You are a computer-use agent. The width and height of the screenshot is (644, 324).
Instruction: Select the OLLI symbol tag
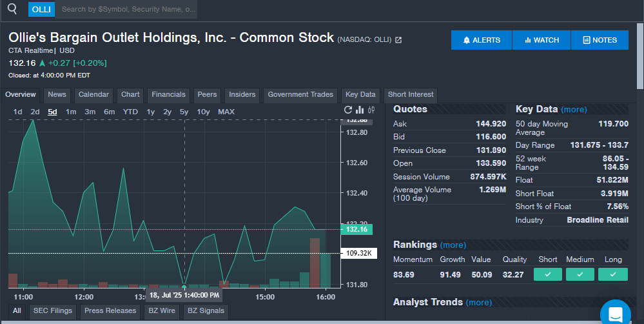(41, 9)
